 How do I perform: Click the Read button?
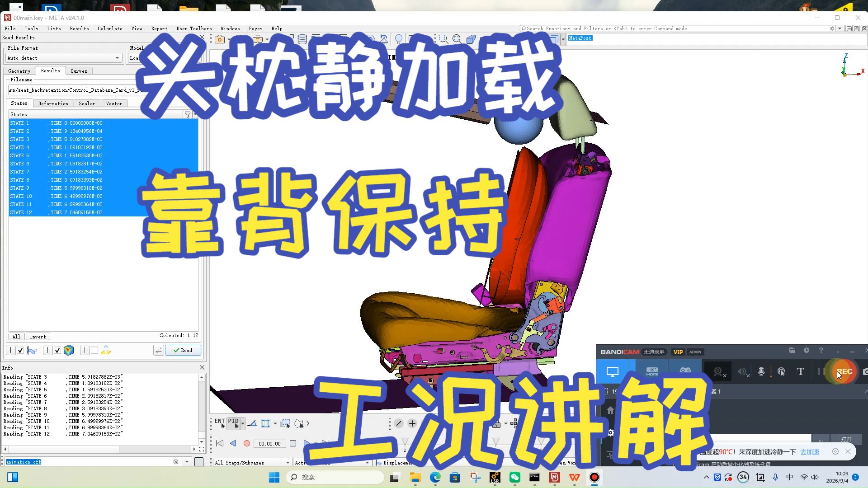pos(183,350)
